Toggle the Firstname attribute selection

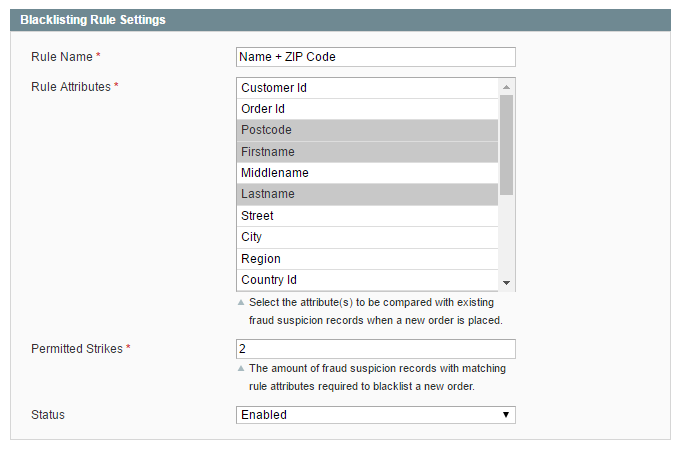pyautogui.click(x=367, y=152)
